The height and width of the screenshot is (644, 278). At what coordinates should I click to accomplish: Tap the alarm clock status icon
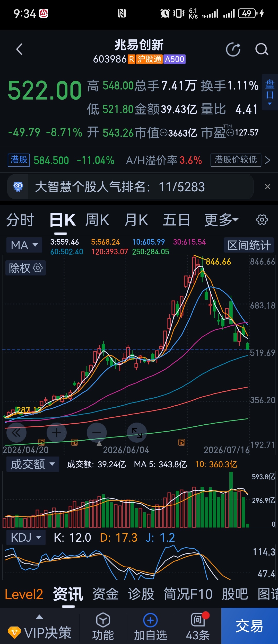165,13
